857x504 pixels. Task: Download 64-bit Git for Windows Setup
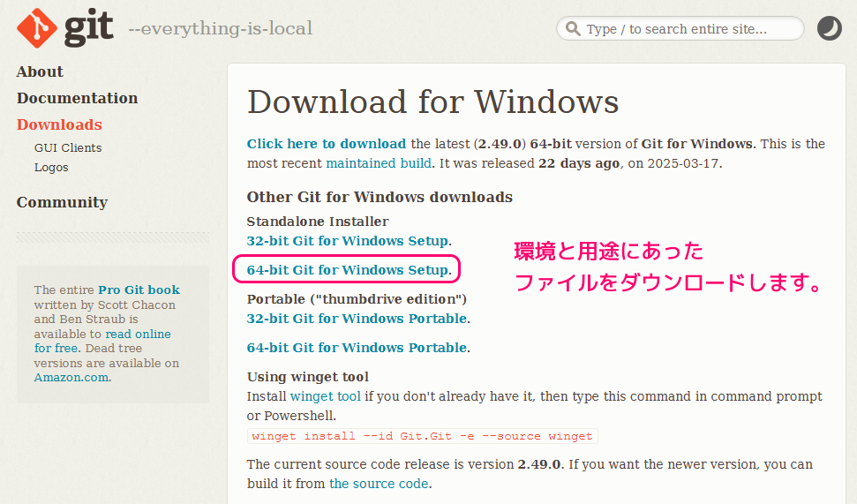pyautogui.click(x=348, y=270)
